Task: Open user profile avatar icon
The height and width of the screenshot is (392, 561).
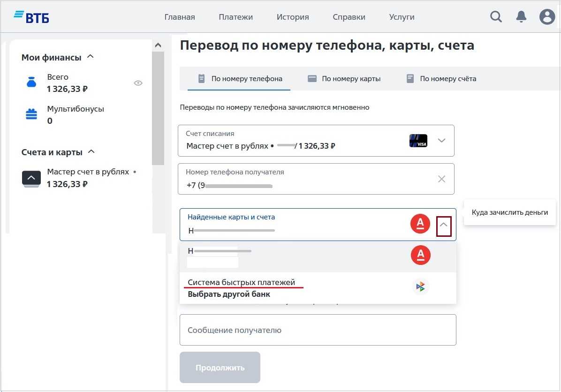Action: coord(547,17)
